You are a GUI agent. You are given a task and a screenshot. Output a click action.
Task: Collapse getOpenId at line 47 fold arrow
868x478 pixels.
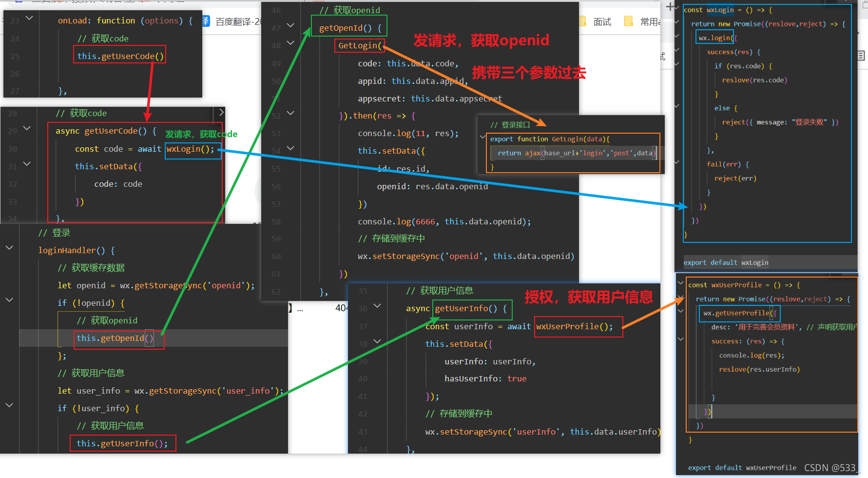(290, 25)
